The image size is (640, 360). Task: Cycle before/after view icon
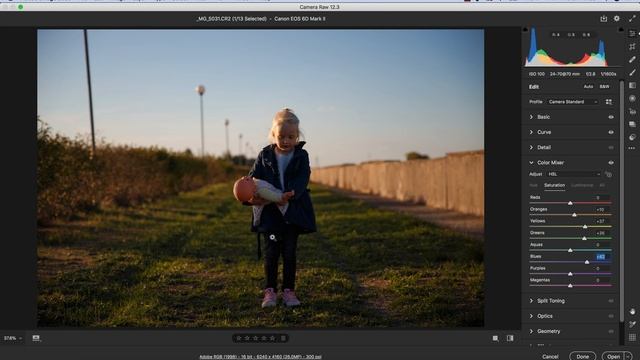click(510, 338)
